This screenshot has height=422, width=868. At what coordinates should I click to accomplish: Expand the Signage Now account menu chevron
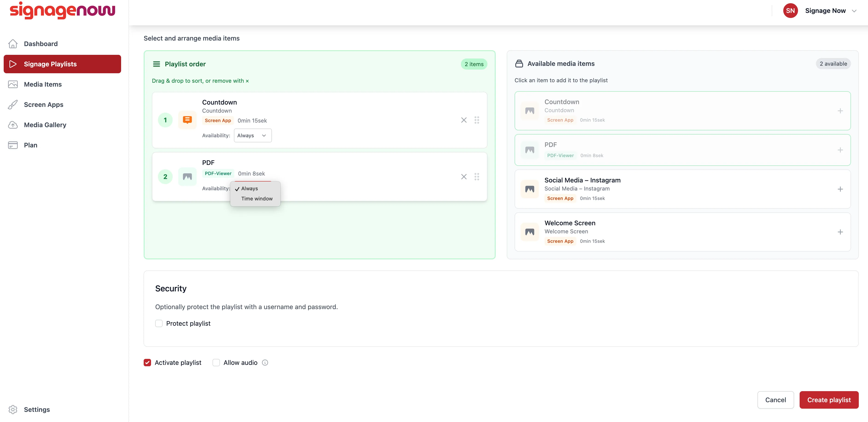(854, 11)
